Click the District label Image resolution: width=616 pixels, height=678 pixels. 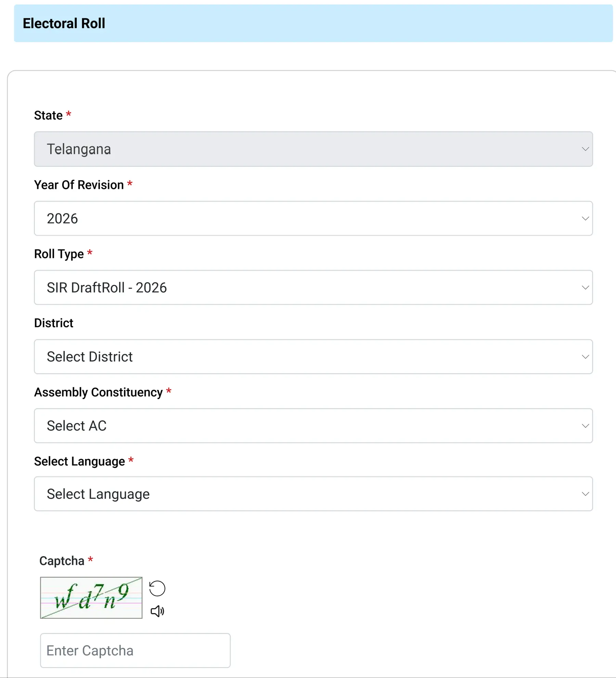(54, 323)
